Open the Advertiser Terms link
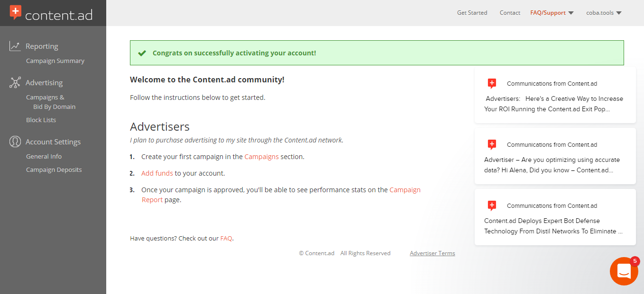The height and width of the screenshot is (294, 644). (x=432, y=253)
